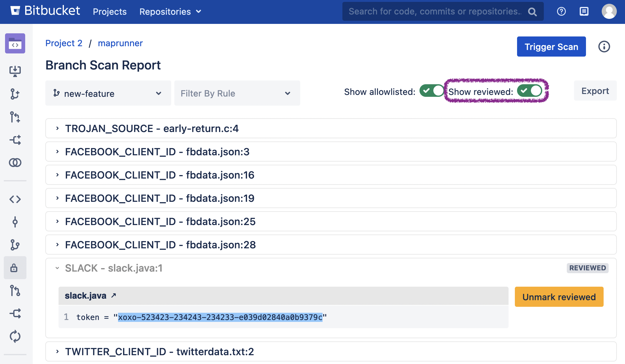The height and width of the screenshot is (364, 625).
Task: Click the help question mark icon
Action: tap(561, 12)
